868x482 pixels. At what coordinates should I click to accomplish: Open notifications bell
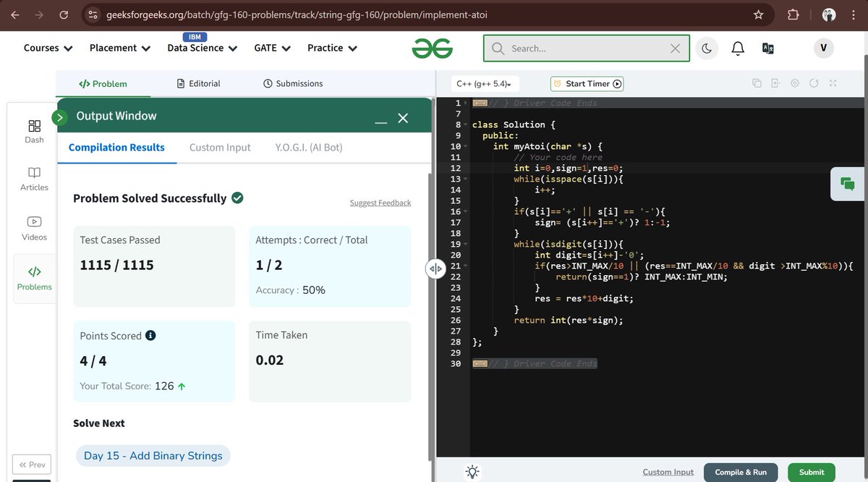pos(738,48)
